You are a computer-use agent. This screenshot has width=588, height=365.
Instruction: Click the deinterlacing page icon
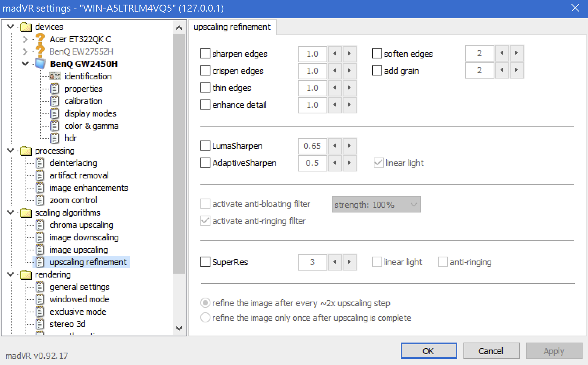(x=40, y=163)
